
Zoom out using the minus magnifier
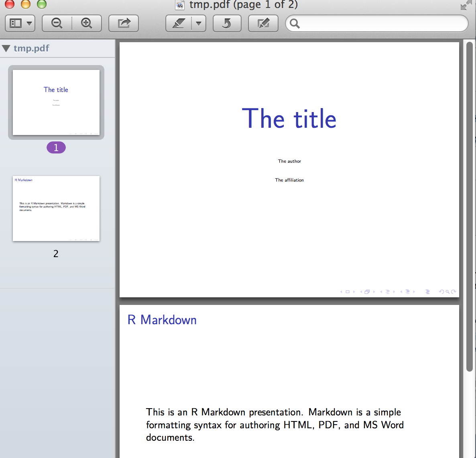tap(57, 23)
